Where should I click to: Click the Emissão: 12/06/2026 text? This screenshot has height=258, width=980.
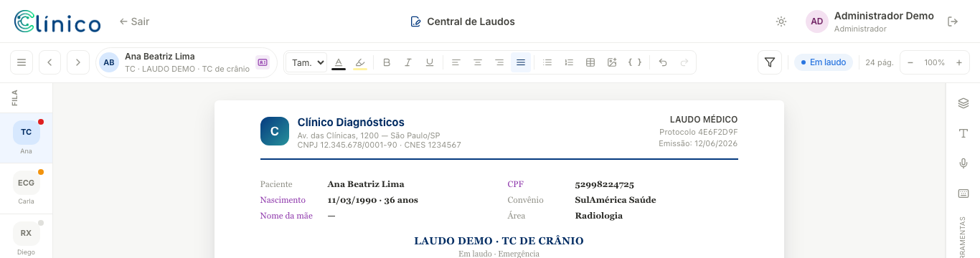(x=698, y=143)
